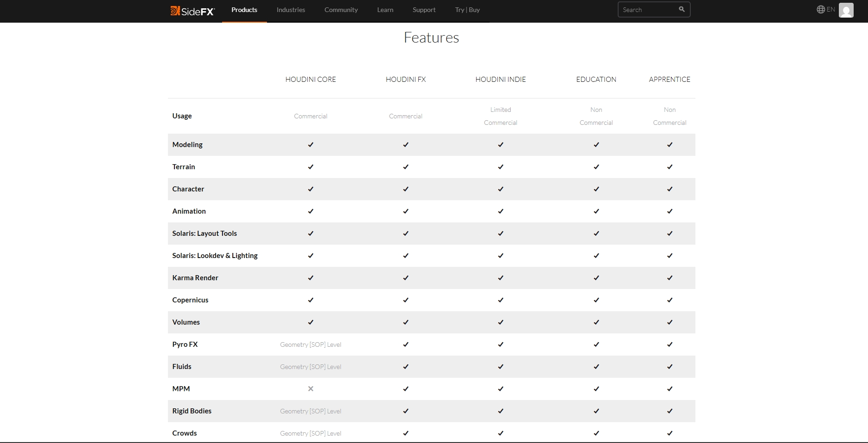Open the language globe EN selector

point(826,9)
